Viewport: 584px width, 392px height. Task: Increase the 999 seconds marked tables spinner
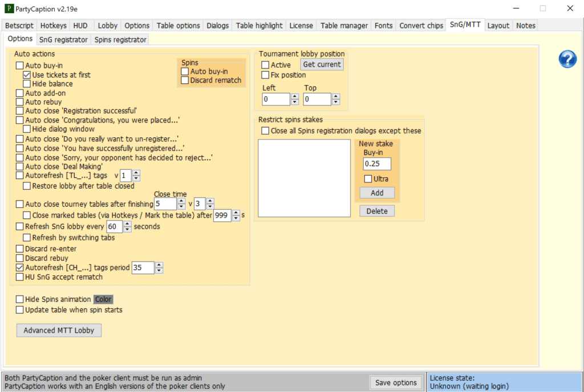point(236,213)
